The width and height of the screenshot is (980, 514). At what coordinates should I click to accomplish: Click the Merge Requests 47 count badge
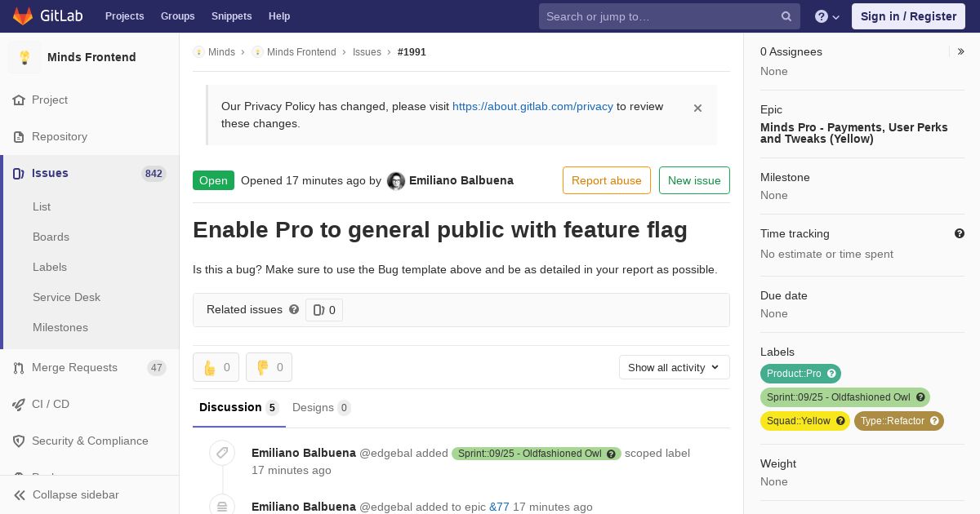[x=157, y=368]
